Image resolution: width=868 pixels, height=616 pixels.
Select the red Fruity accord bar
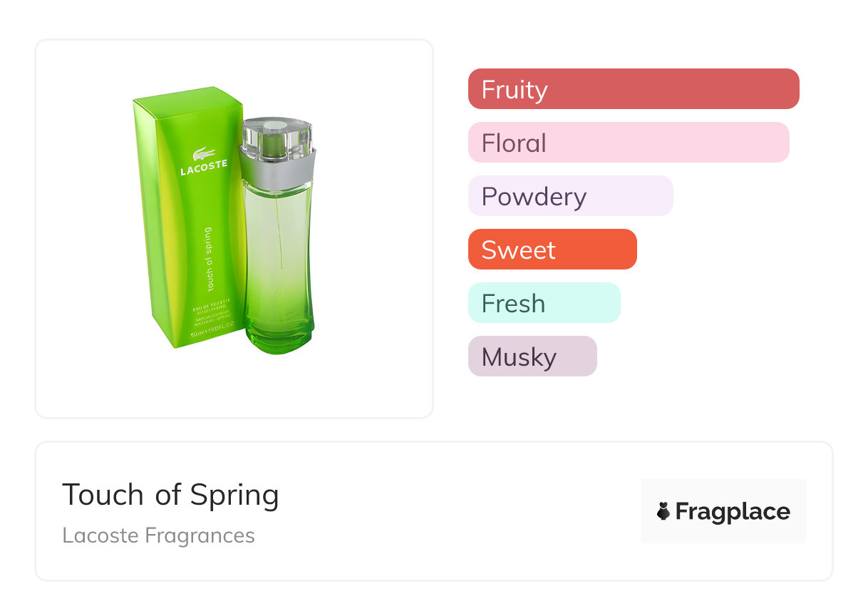pyautogui.click(x=633, y=89)
